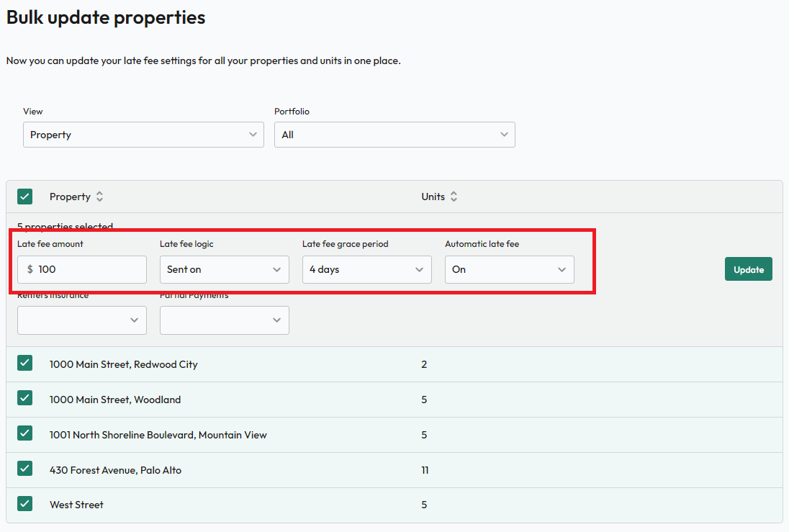This screenshot has width=789, height=532.
Task: Sort the table by Units column
Action: pos(454,197)
